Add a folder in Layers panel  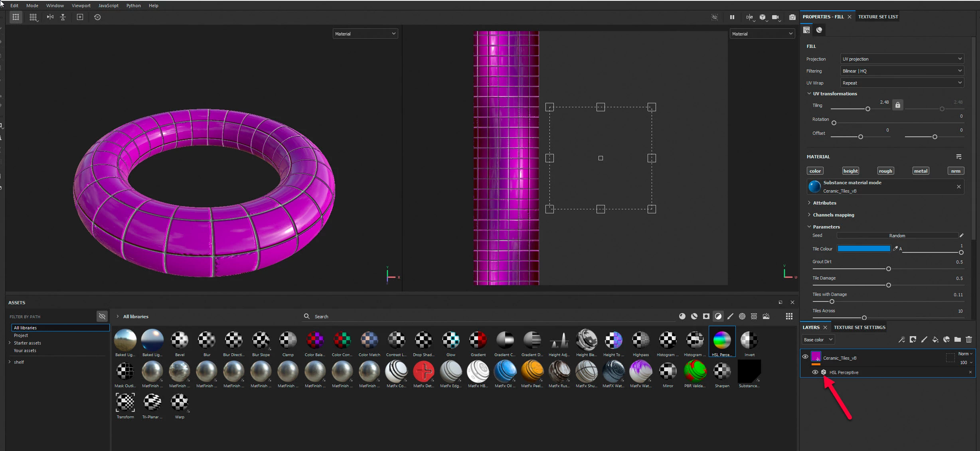tap(958, 339)
